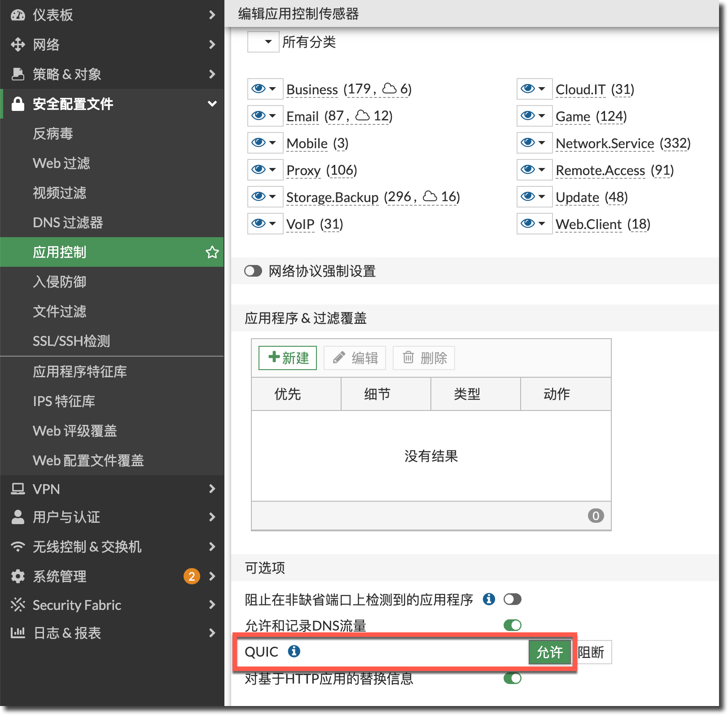
Task: Click the QUIC info icon
Action: point(294,651)
